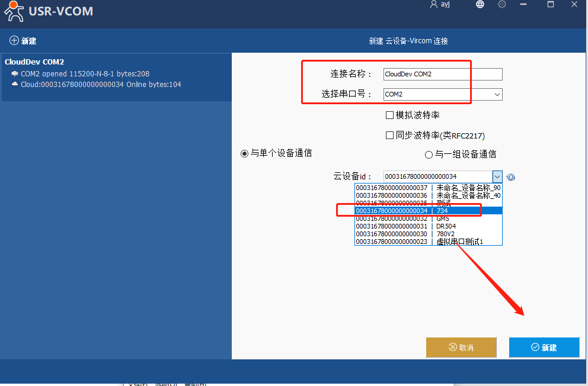Click the Cloud connection status icon

pos(15,85)
